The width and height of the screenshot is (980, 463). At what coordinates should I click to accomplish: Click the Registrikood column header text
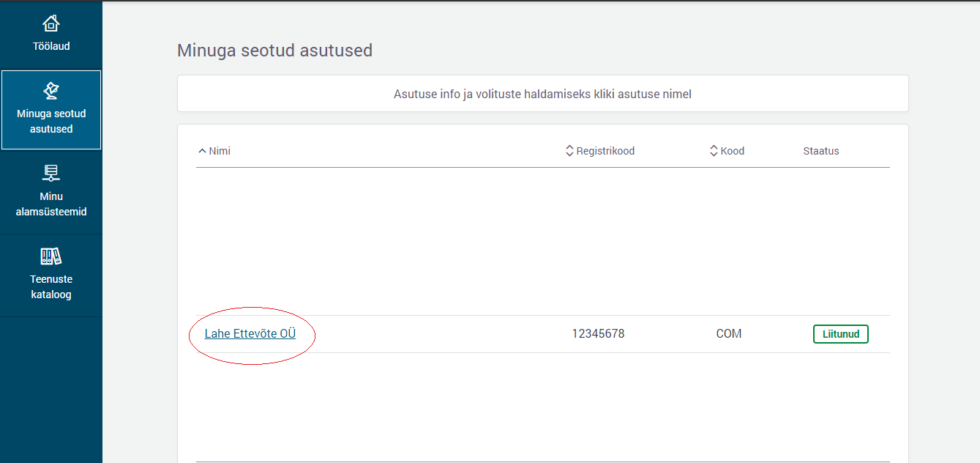coord(605,151)
